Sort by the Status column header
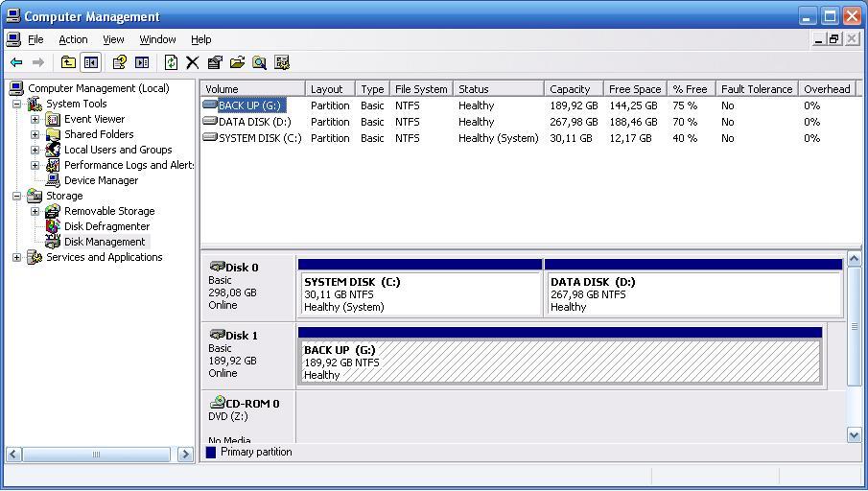The image size is (868, 491). pos(498,88)
